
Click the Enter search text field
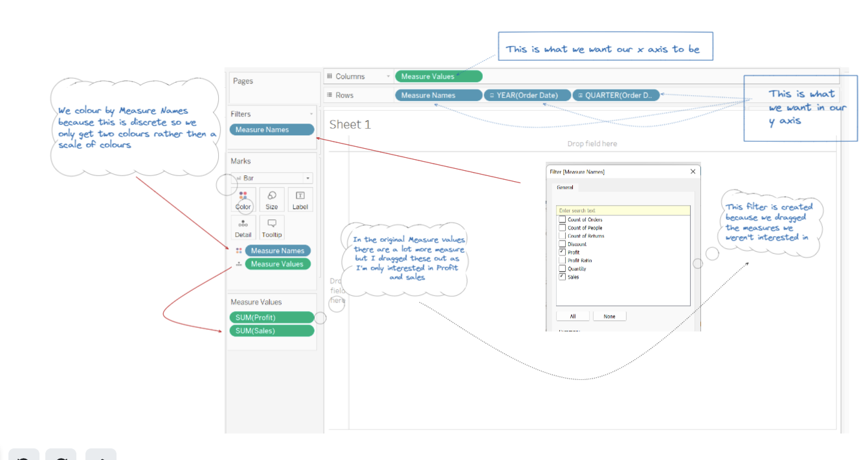pos(623,210)
